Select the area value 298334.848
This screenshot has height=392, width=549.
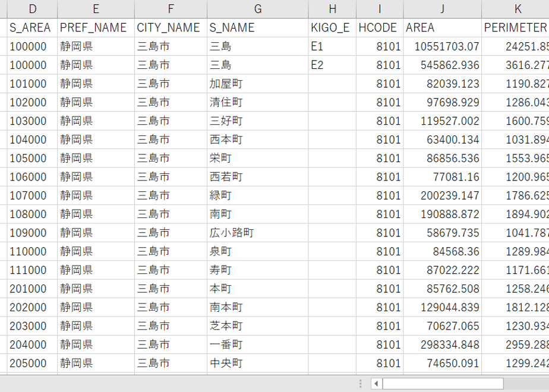[x=442, y=344]
